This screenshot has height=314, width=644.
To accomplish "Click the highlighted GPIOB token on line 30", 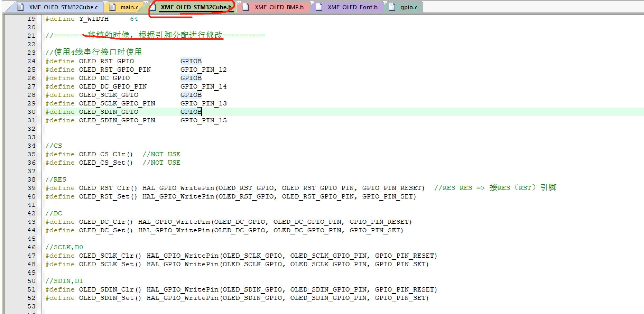I will point(191,112).
